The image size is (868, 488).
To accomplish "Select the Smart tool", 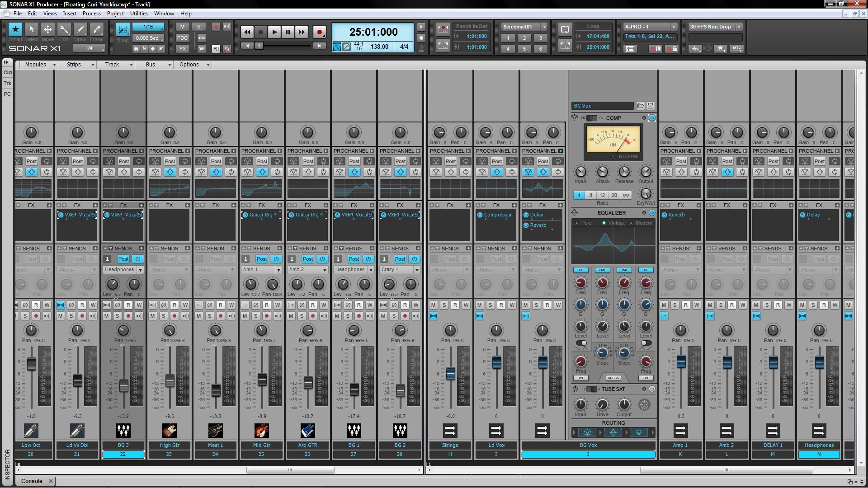I will pyautogui.click(x=15, y=29).
